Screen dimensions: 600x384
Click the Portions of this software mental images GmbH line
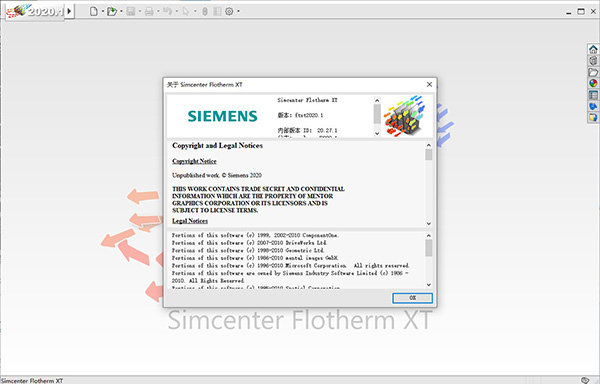254,258
